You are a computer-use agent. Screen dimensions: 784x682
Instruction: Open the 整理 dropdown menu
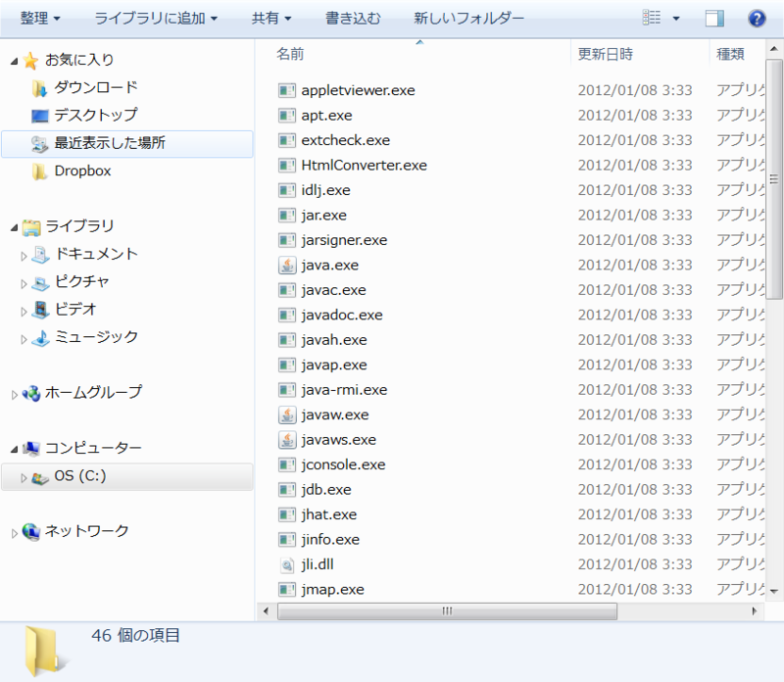(x=40, y=19)
